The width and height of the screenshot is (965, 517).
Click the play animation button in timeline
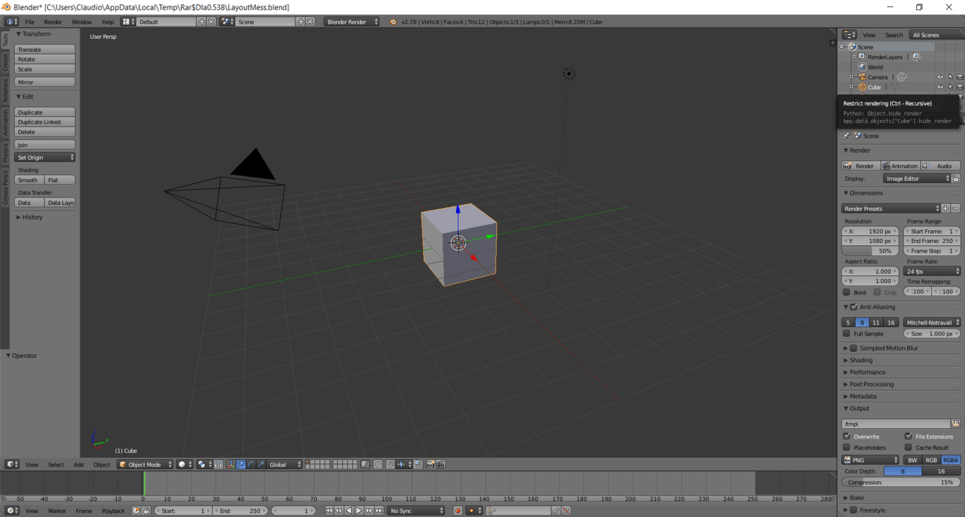click(359, 511)
